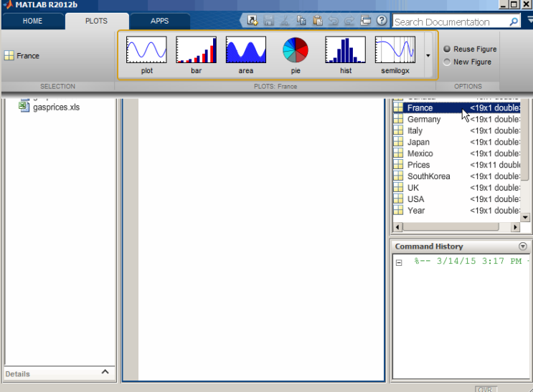Click the new shortcut toolbar icon
The width and height of the screenshot is (533, 392).
253,21
